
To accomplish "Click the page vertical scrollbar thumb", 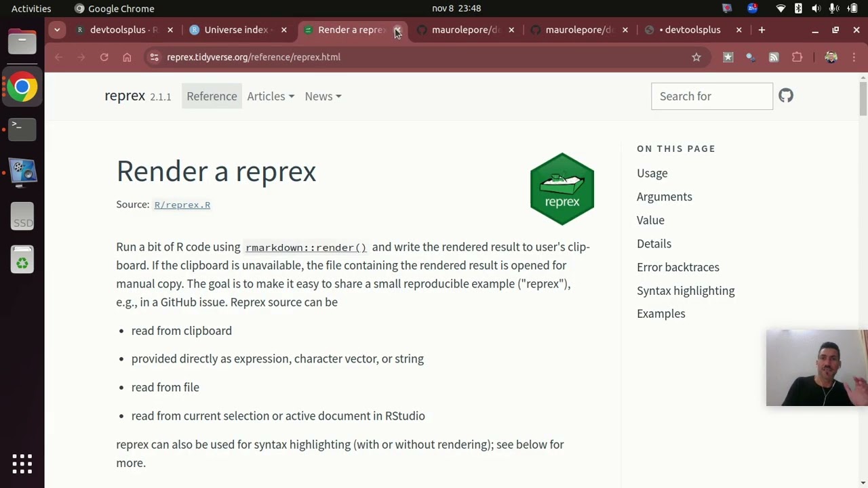I will click(x=863, y=98).
